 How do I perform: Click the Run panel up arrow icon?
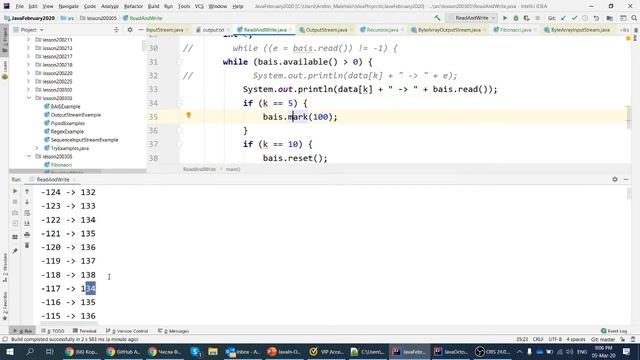[27, 191]
